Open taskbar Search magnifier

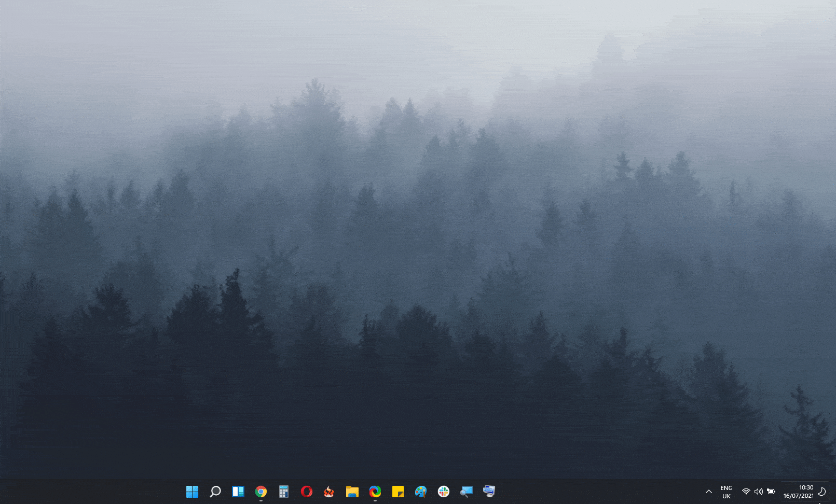[215, 492]
